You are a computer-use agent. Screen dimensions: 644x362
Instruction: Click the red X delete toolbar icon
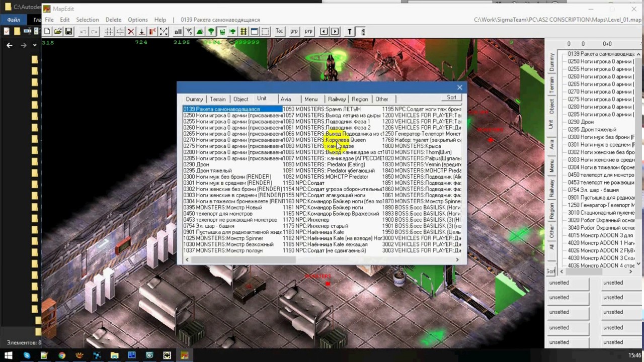pyautogui.click(x=131, y=32)
